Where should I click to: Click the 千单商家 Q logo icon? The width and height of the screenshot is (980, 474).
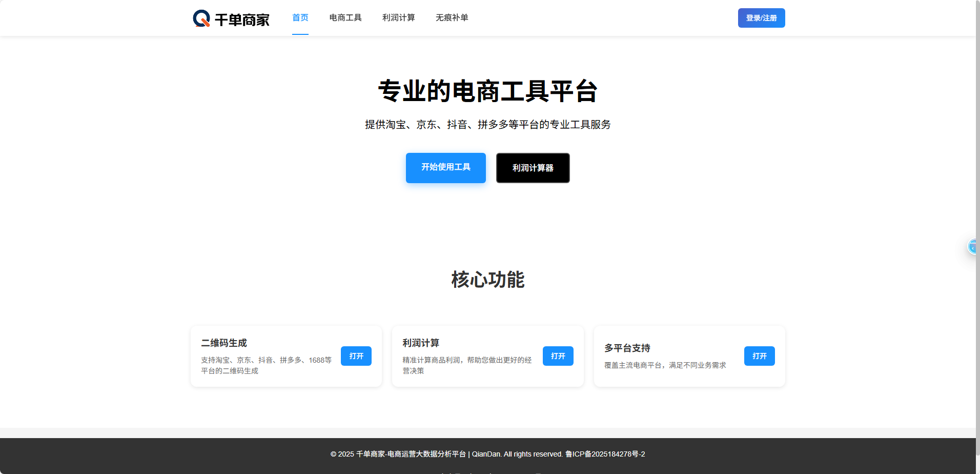coord(201,18)
